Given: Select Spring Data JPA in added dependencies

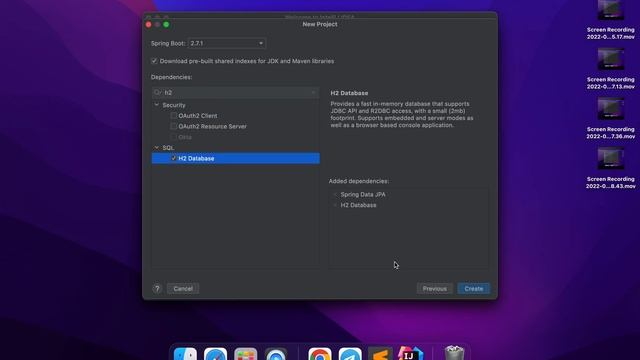Looking at the screenshot, I should point(363,194).
